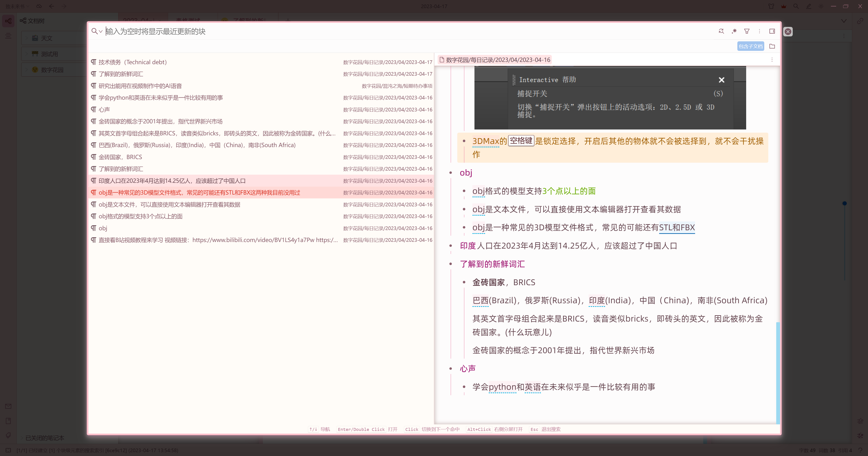Click the search icon in the top-right titlebar
868x456 pixels.
[796, 6]
